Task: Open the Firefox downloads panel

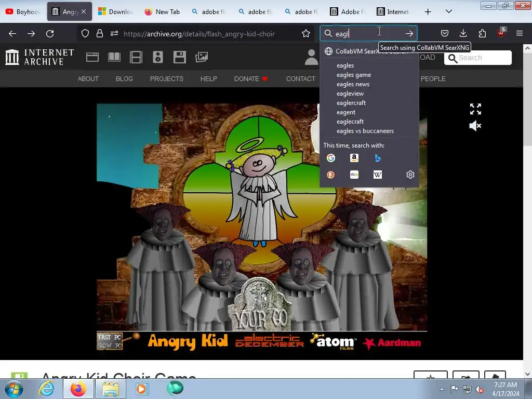Action: [x=463, y=34]
